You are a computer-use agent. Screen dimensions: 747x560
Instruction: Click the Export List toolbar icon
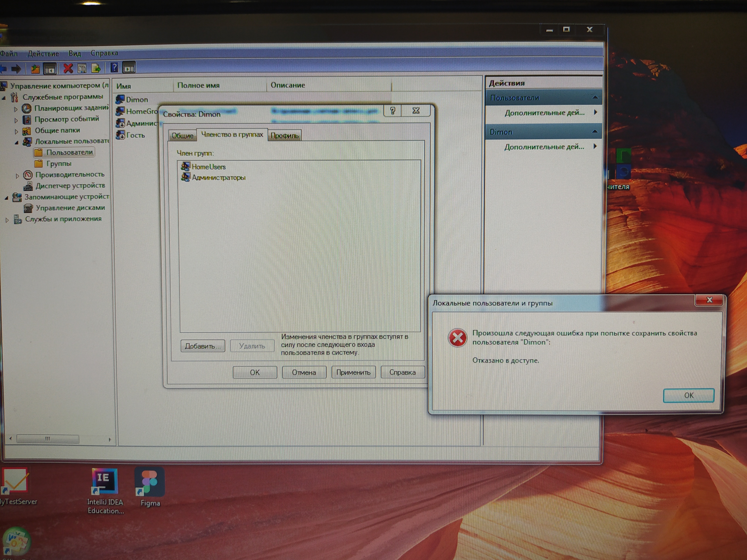(96, 69)
